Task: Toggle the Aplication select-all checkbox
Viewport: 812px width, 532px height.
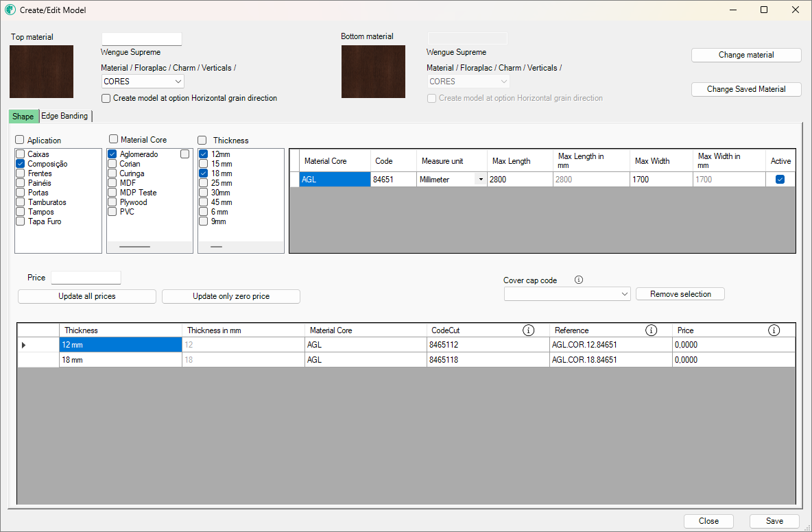Action: [x=20, y=140]
